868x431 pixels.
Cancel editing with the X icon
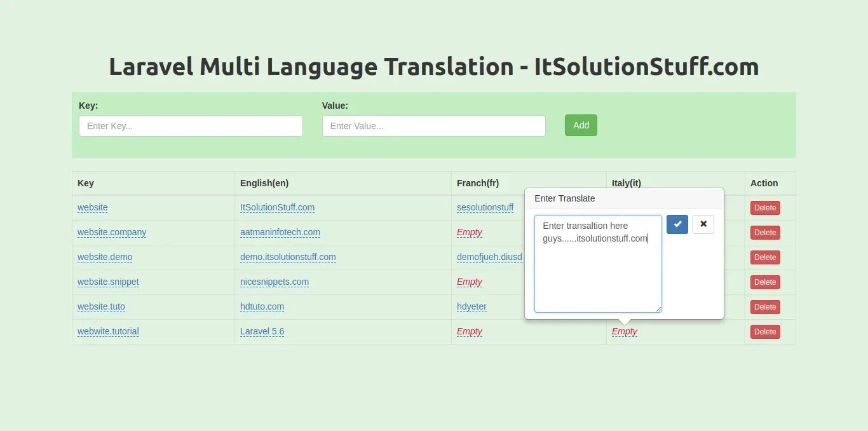pos(703,224)
